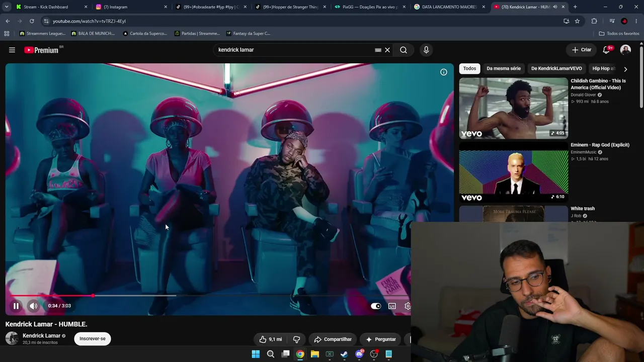The image size is (644, 362).
Task: Open the media controls toolbar icon
Action: (612, 21)
